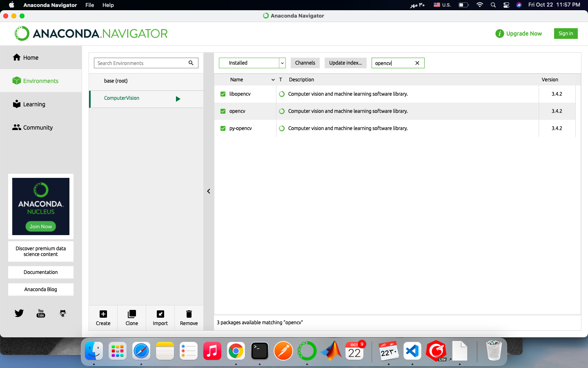Open the Apple menu

(11, 5)
